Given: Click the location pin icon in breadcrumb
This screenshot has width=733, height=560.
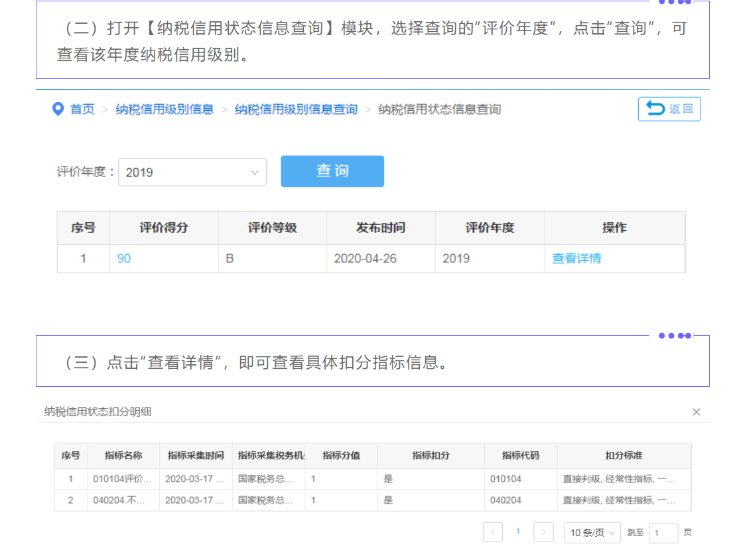Looking at the screenshot, I should tap(58, 109).
